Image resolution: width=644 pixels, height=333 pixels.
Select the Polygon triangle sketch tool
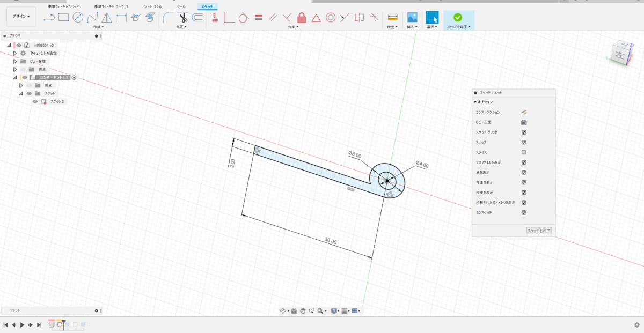[107, 17]
